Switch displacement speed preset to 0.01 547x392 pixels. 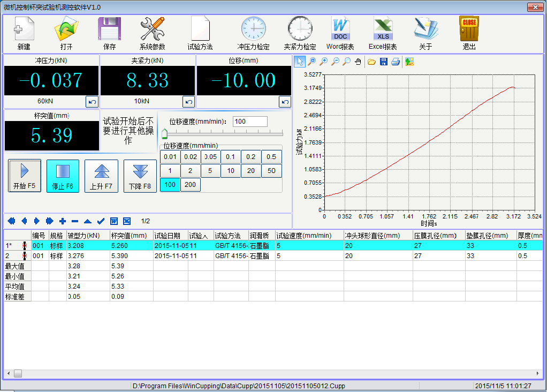pos(170,157)
